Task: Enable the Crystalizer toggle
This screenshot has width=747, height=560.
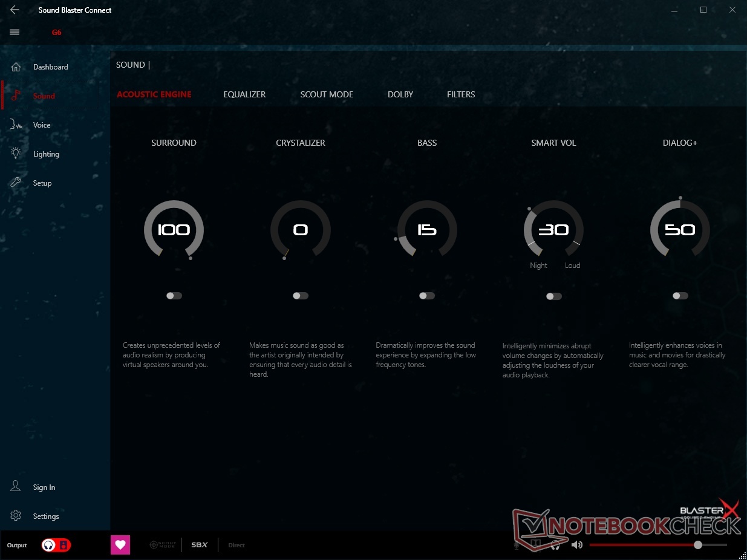Action: pos(301,296)
